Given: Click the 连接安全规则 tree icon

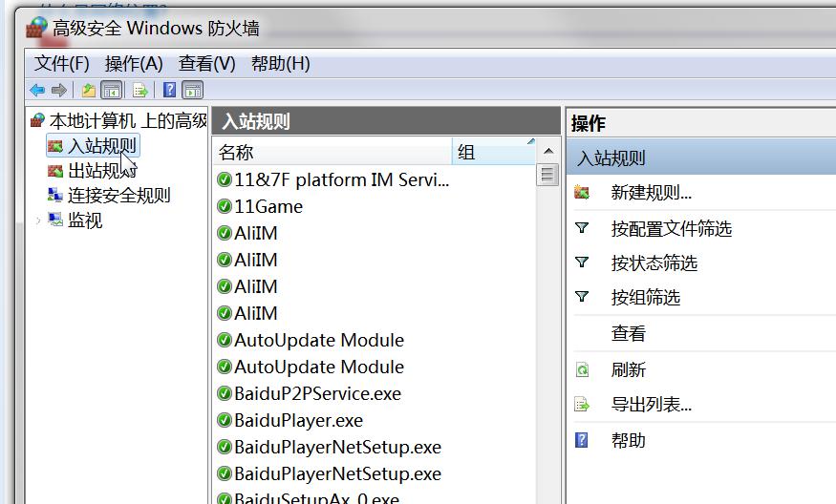Looking at the screenshot, I should pos(54,195).
